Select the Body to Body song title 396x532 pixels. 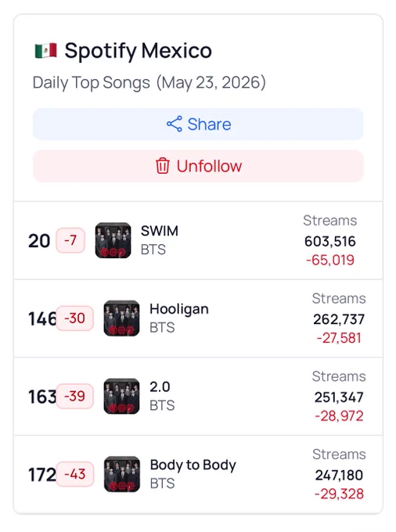tap(193, 465)
